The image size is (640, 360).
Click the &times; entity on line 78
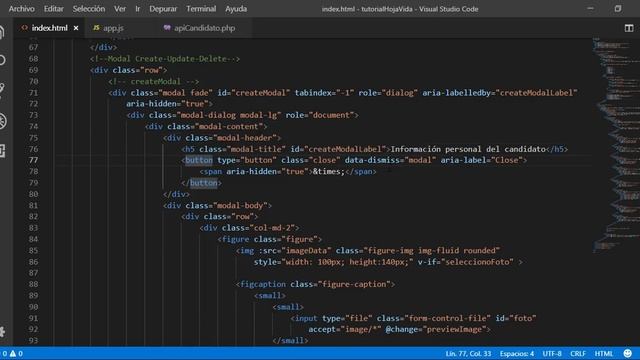click(x=329, y=171)
